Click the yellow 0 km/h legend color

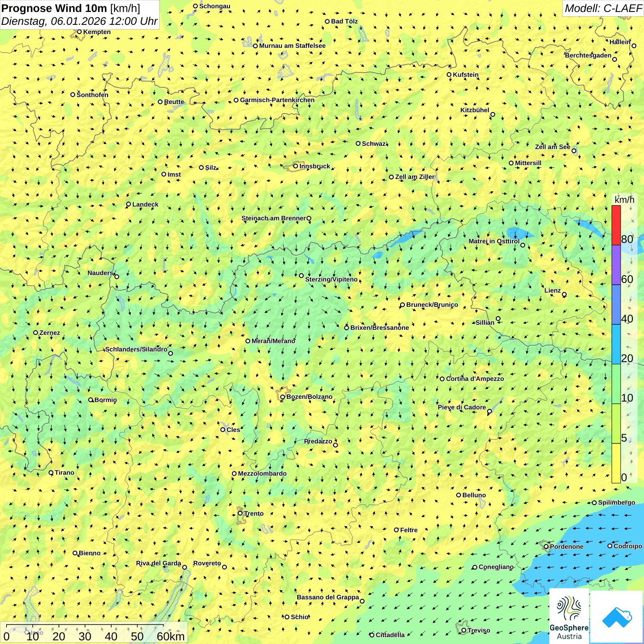616,463
